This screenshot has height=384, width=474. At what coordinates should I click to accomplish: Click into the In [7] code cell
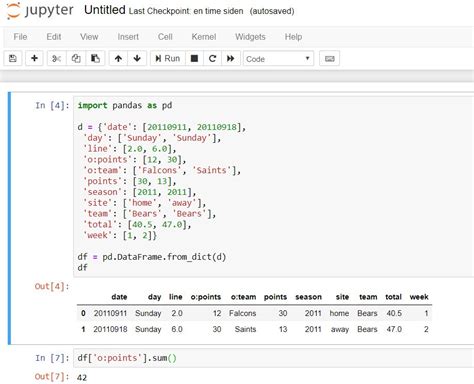[x=273, y=358]
